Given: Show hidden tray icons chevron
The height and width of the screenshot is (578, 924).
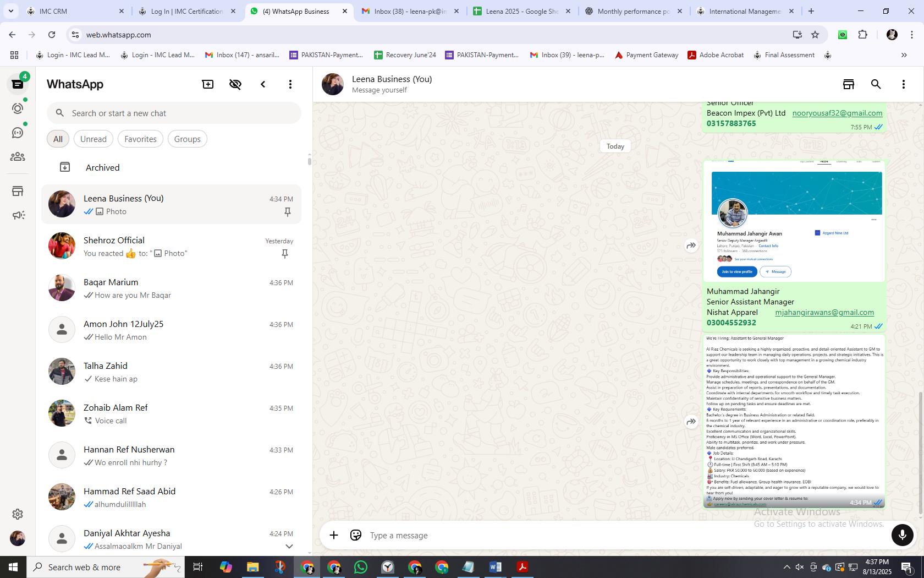Looking at the screenshot, I should point(787,567).
